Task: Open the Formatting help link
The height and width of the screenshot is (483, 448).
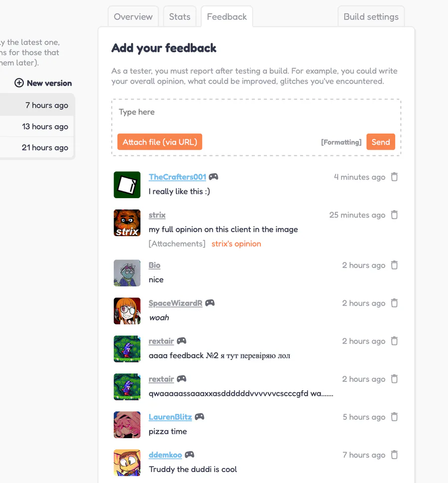Action: coord(341,142)
